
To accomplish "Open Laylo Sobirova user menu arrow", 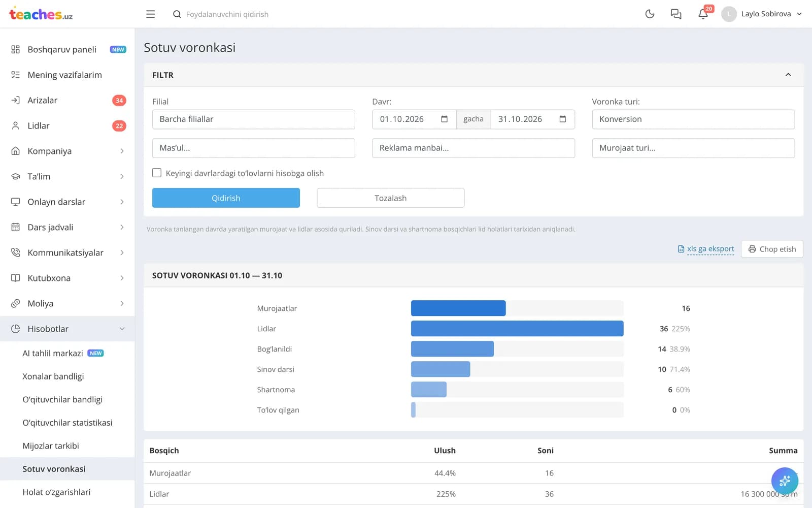I will pyautogui.click(x=799, y=14).
